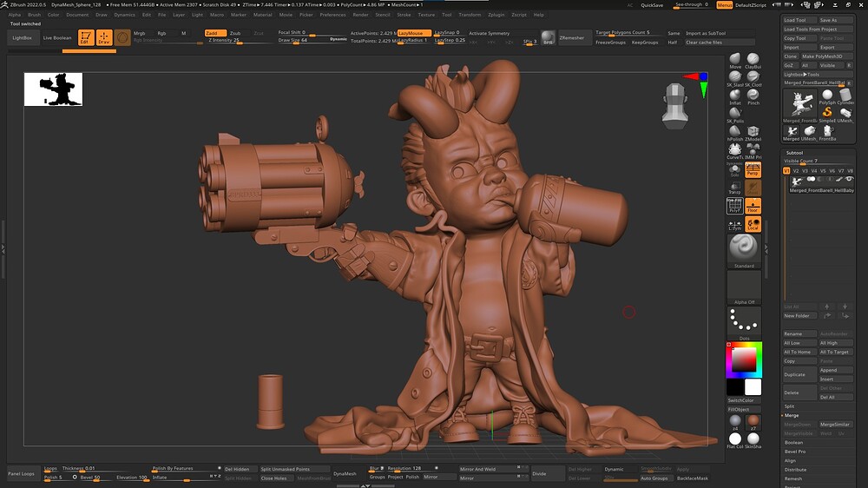This screenshot has width=868, height=488.
Task: Toggle Solo mode
Action: pyautogui.click(x=734, y=170)
